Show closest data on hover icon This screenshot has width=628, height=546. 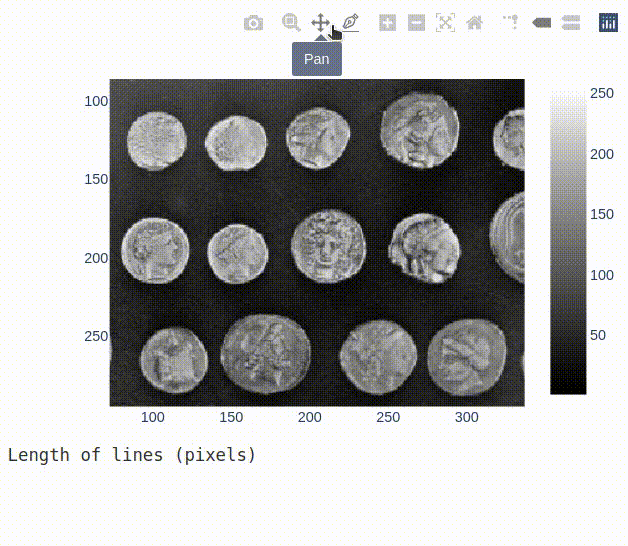(x=541, y=23)
